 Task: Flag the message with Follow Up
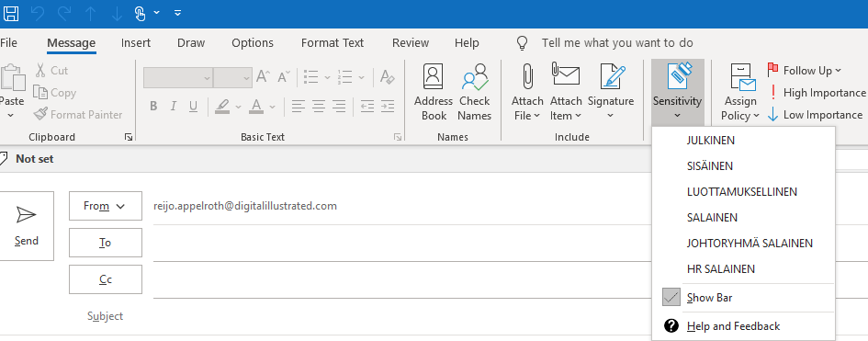[x=805, y=70]
